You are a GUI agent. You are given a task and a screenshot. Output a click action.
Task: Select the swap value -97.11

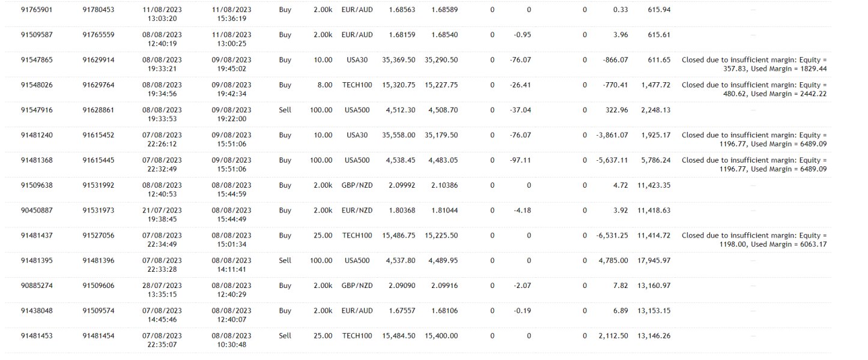(x=521, y=161)
